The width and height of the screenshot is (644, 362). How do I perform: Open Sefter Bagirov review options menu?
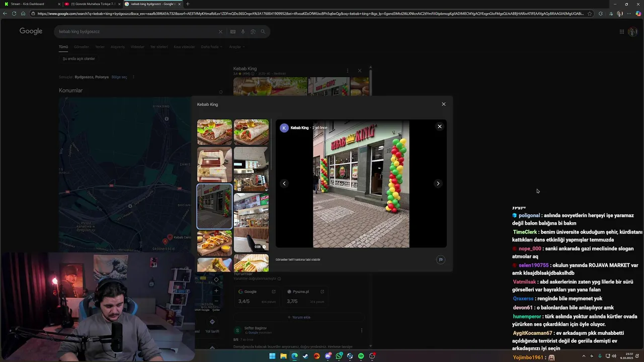coord(361,330)
